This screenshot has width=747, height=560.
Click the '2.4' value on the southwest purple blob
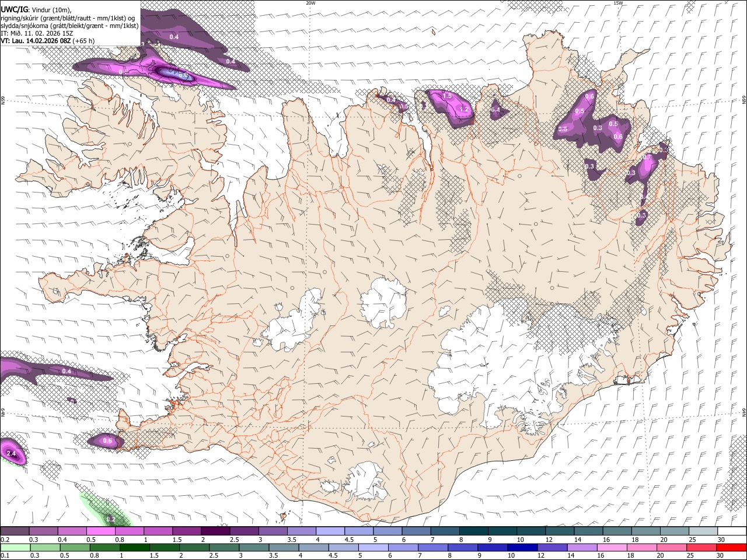tap(11, 453)
